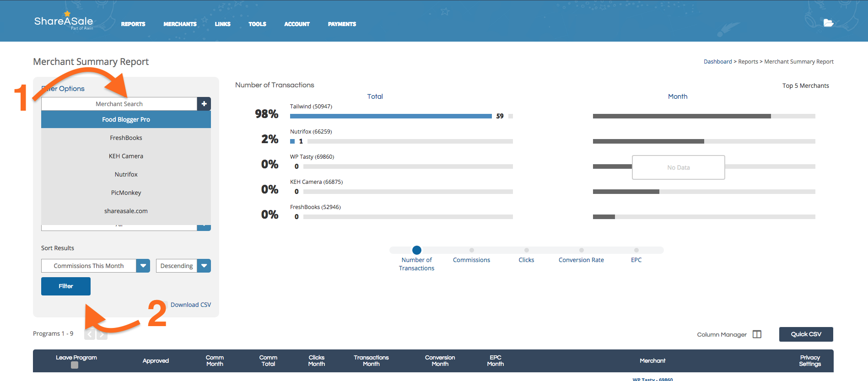Switch chart to Clicks point
Screen dimensions: 868x381
pos(526,250)
